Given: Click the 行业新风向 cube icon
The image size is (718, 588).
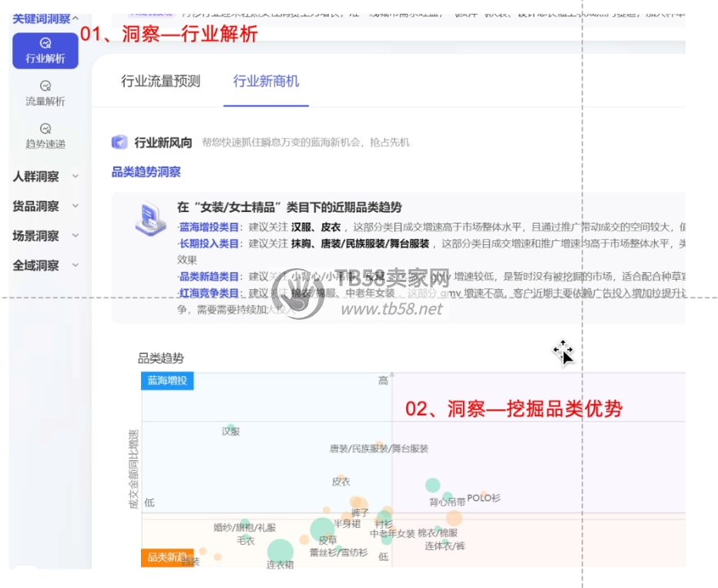Looking at the screenshot, I should click(x=119, y=143).
